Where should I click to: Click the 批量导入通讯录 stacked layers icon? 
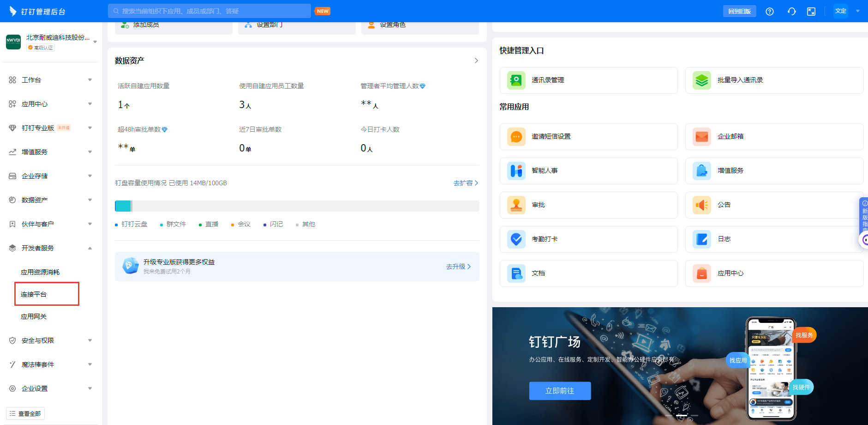click(x=702, y=80)
